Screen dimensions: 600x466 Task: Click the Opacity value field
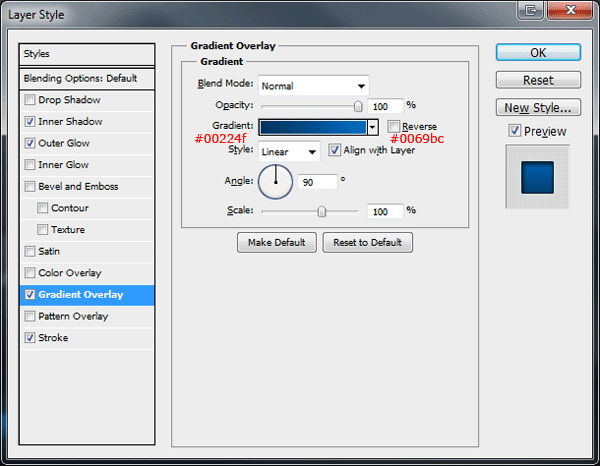tap(385, 106)
